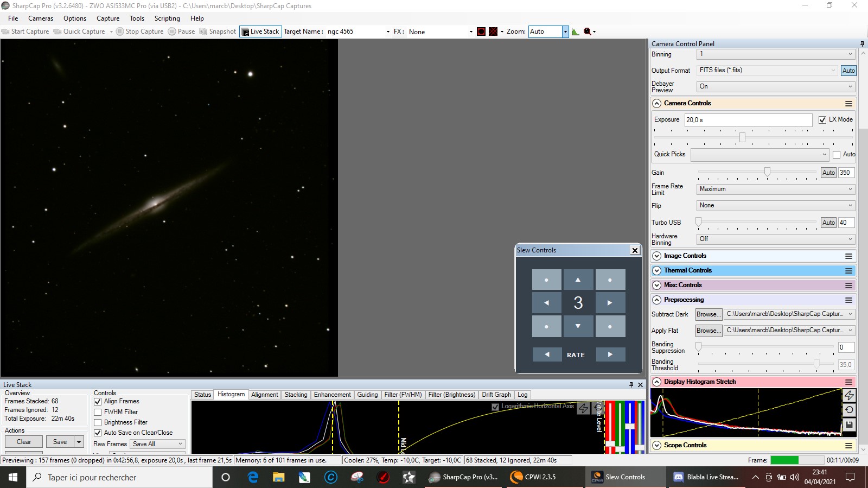The height and width of the screenshot is (488, 868).
Task: Toggle the Turbo USB Auto button
Action: click(828, 223)
